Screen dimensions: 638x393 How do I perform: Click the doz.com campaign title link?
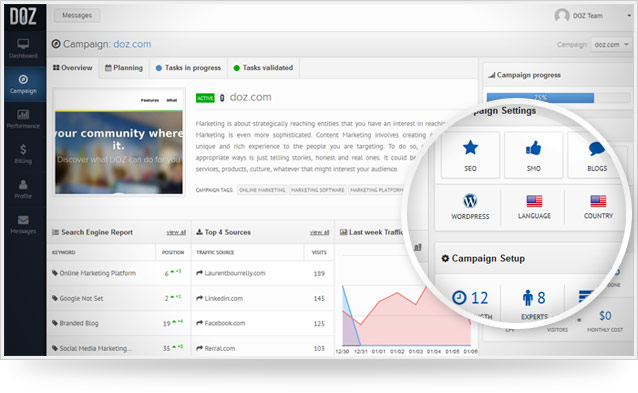coord(132,44)
